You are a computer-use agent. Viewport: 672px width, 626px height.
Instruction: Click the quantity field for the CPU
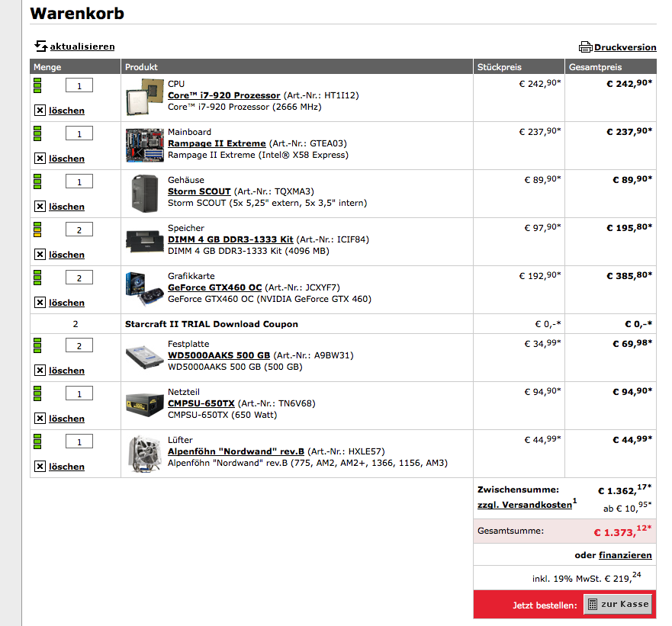click(79, 85)
